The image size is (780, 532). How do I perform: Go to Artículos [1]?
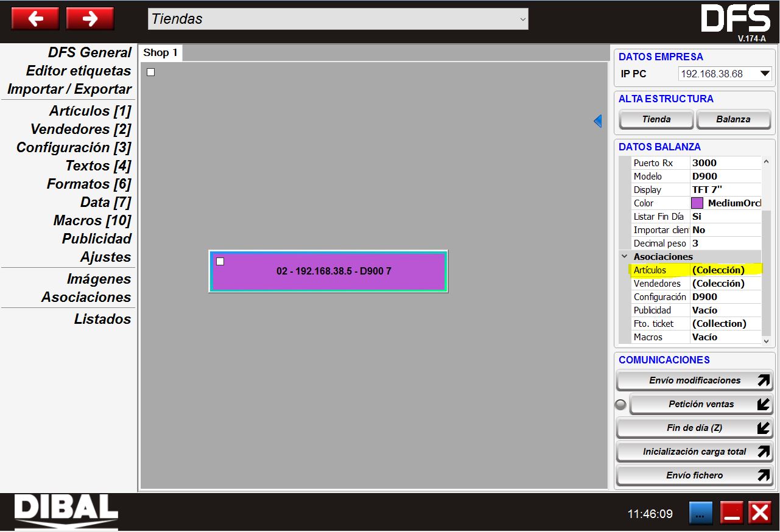pos(90,111)
